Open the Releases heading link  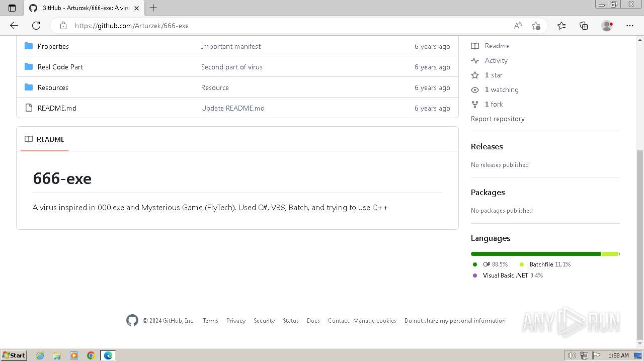click(x=487, y=147)
